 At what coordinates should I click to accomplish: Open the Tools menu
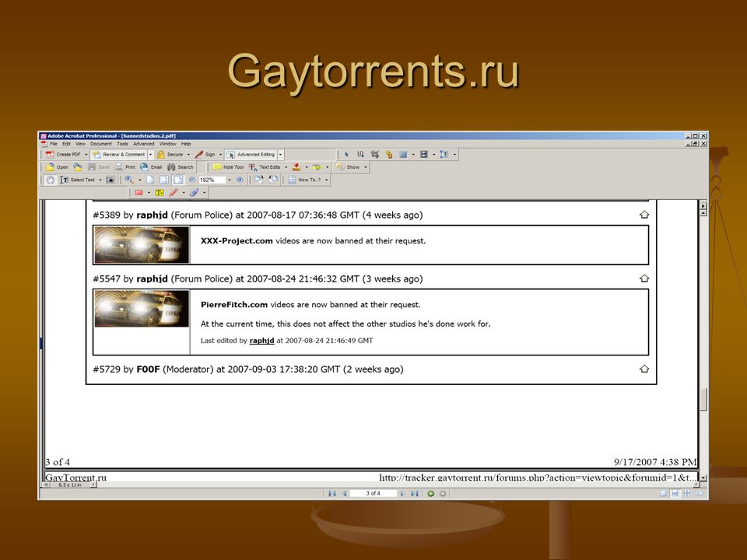pos(122,144)
